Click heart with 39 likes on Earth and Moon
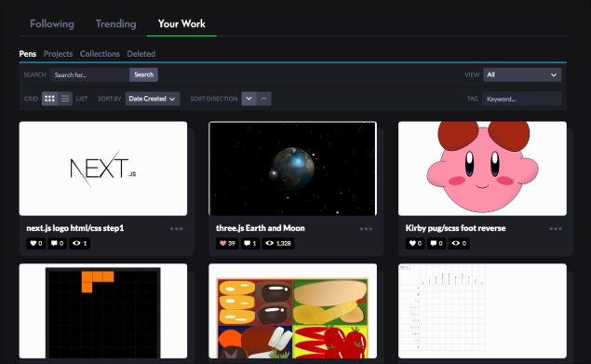Image resolution: width=591 pixels, height=364 pixels. (x=227, y=243)
